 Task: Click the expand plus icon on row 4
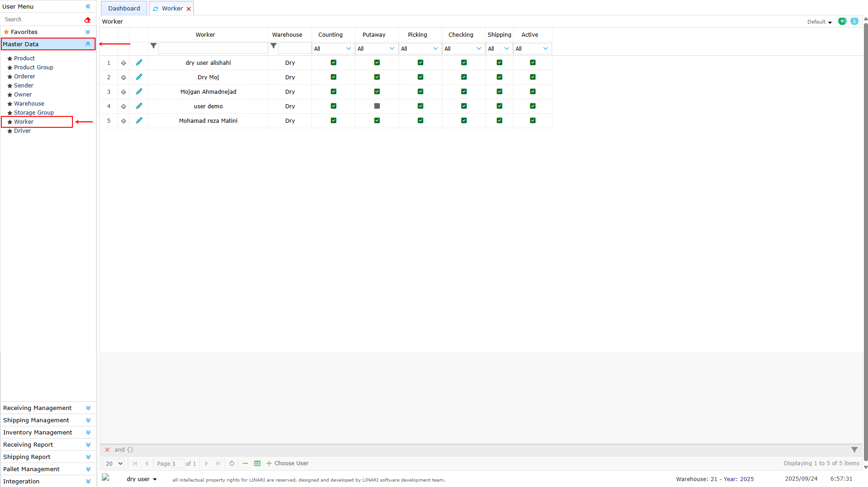[124, 106]
